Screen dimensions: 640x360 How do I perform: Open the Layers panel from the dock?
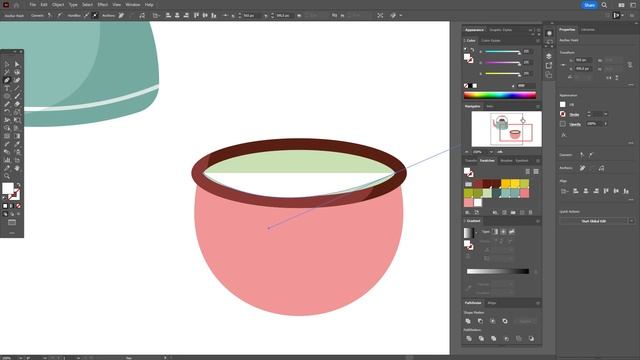click(x=549, y=56)
